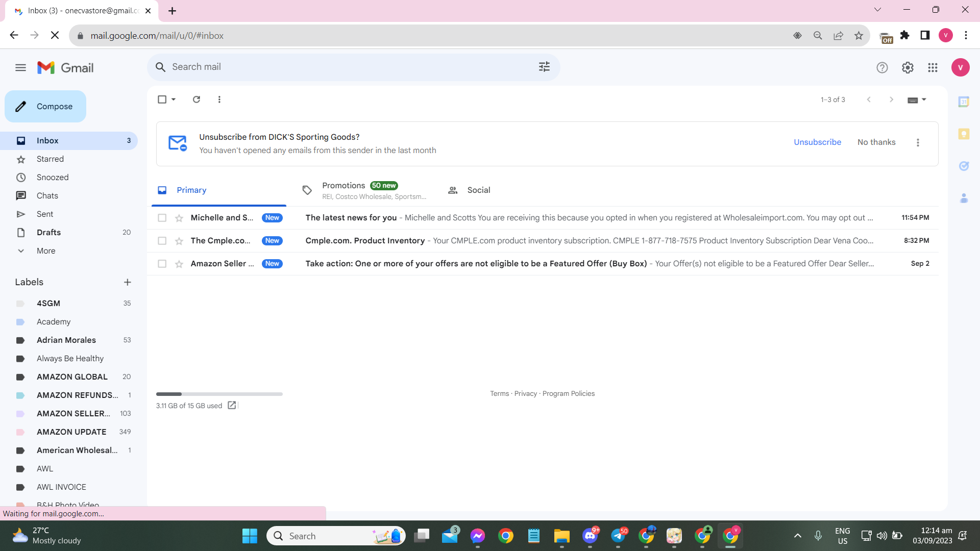Open the Support help icon
Viewport: 980px width, 551px height.
coord(882,67)
